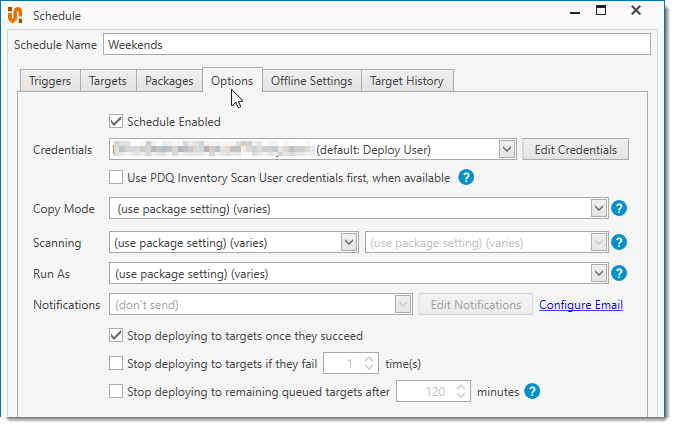Screen dimensions: 675x427
Task: Click the Edit Credentials button
Action: (x=575, y=150)
